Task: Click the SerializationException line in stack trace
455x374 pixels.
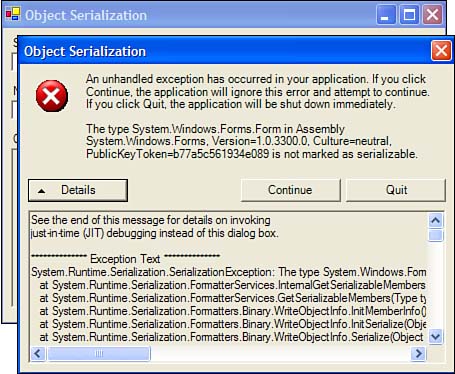Action: pos(228,272)
